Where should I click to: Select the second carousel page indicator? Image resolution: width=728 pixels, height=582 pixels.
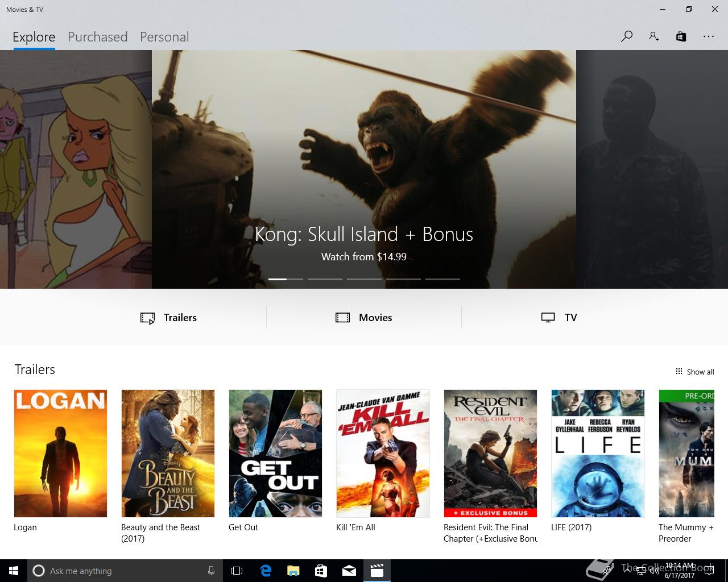[325, 279]
